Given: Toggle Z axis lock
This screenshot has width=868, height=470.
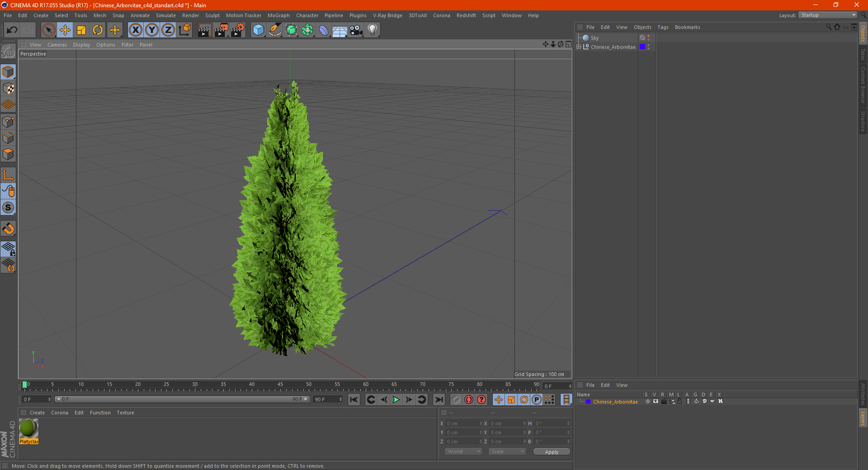Looking at the screenshot, I should click(x=168, y=30).
